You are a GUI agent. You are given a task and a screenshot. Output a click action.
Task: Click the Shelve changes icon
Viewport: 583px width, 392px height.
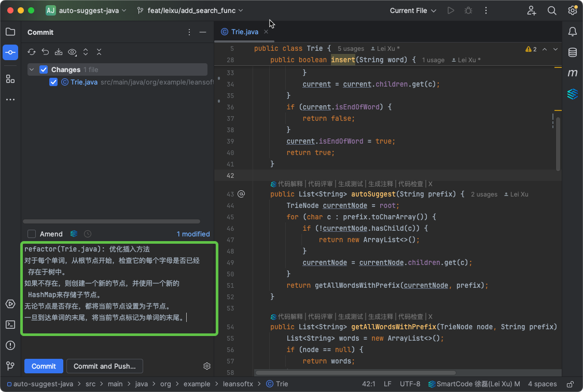click(x=59, y=52)
